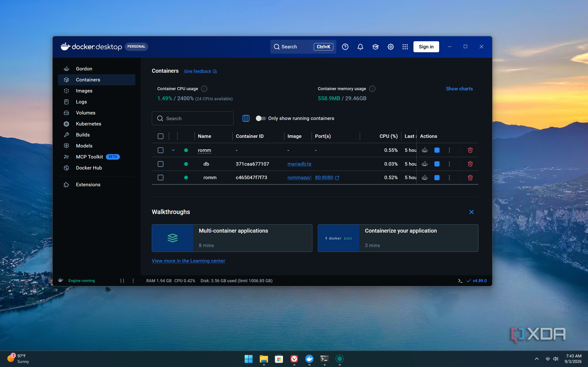
Task: Collapse the romm stack chevron
Action: pyautogui.click(x=173, y=150)
